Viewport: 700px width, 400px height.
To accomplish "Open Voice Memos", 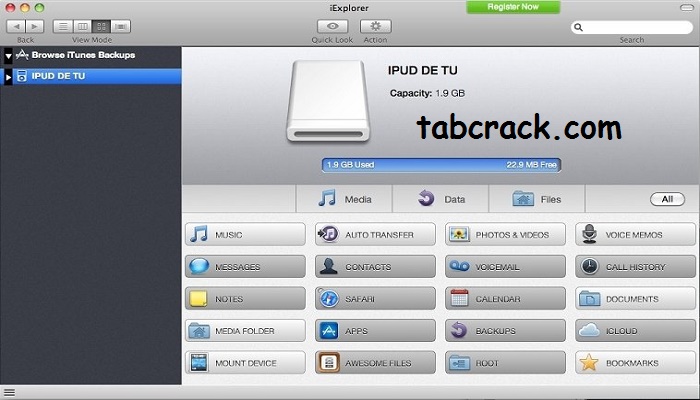I will 635,234.
